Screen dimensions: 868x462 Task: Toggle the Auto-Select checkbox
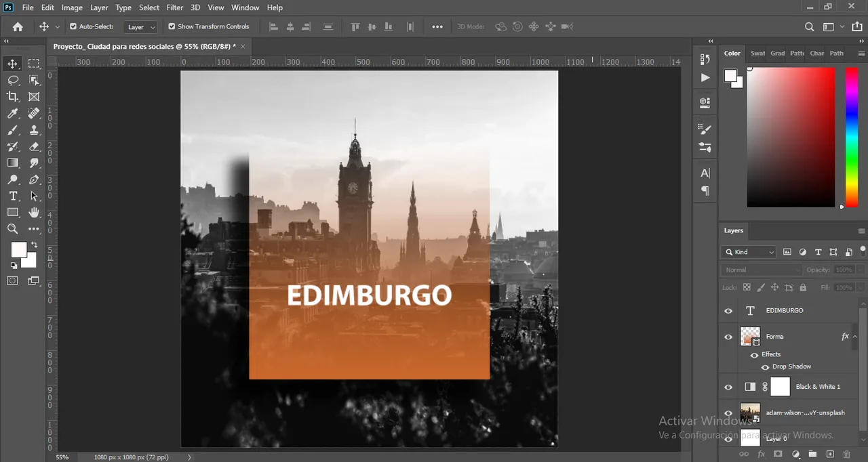[73, 26]
